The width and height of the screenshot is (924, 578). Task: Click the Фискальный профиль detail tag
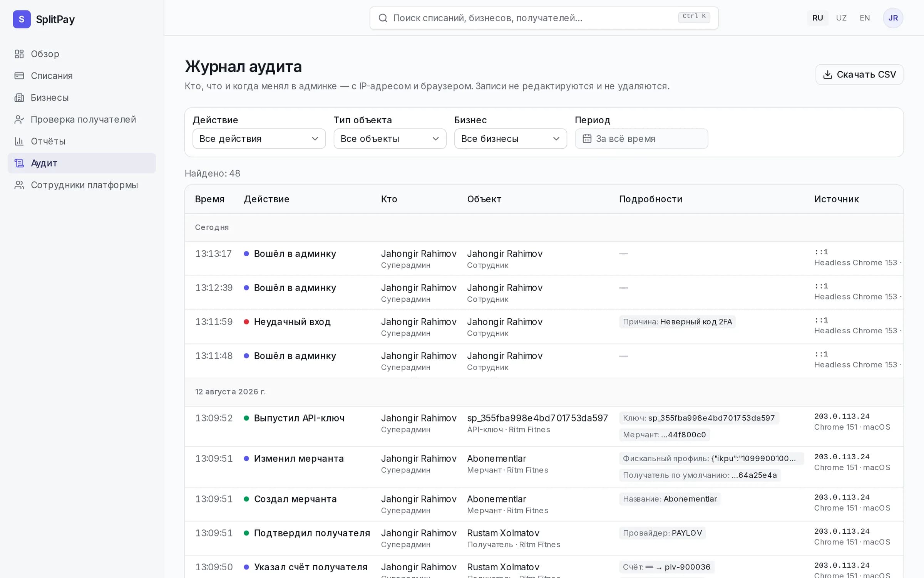pos(711,459)
